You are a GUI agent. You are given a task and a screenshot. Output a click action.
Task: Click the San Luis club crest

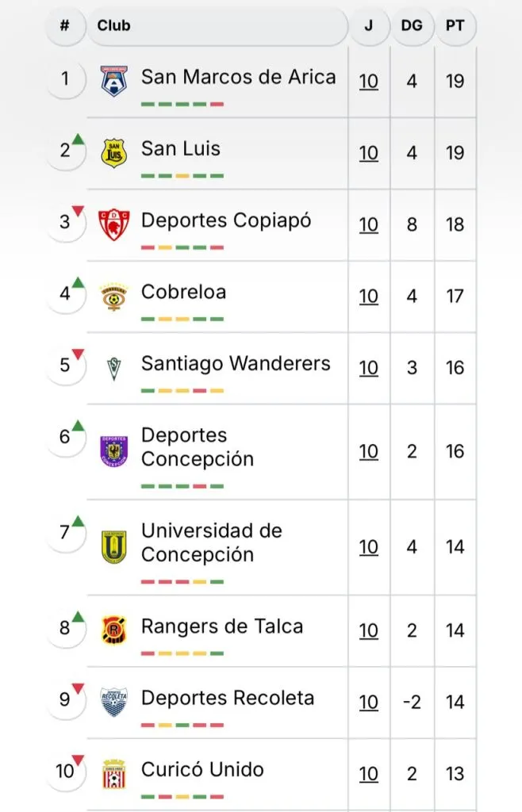pyautogui.click(x=114, y=152)
